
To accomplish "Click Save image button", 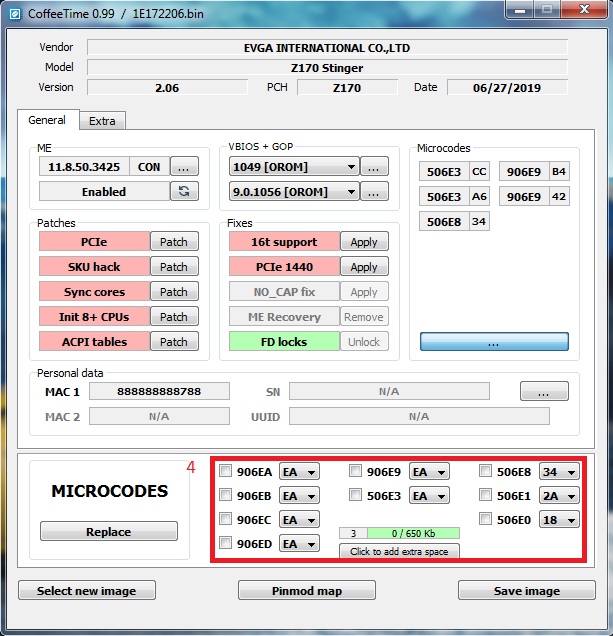I will click(x=527, y=590).
